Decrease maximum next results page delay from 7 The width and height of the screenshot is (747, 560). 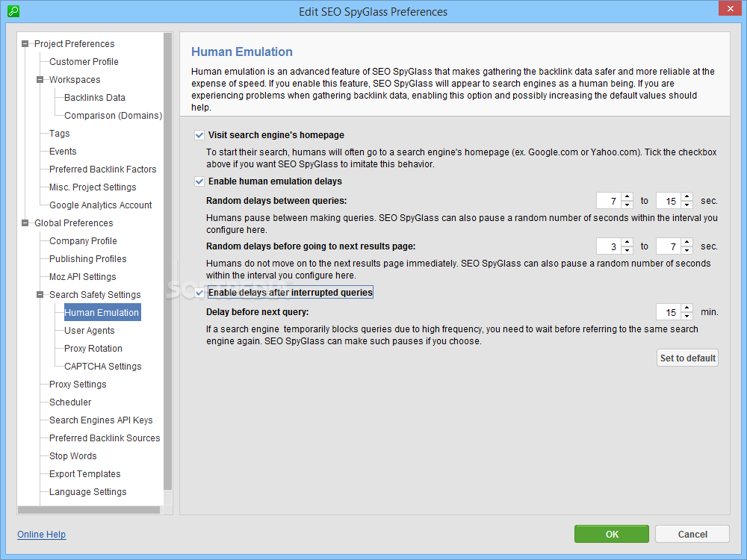pyautogui.click(x=686, y=250)
